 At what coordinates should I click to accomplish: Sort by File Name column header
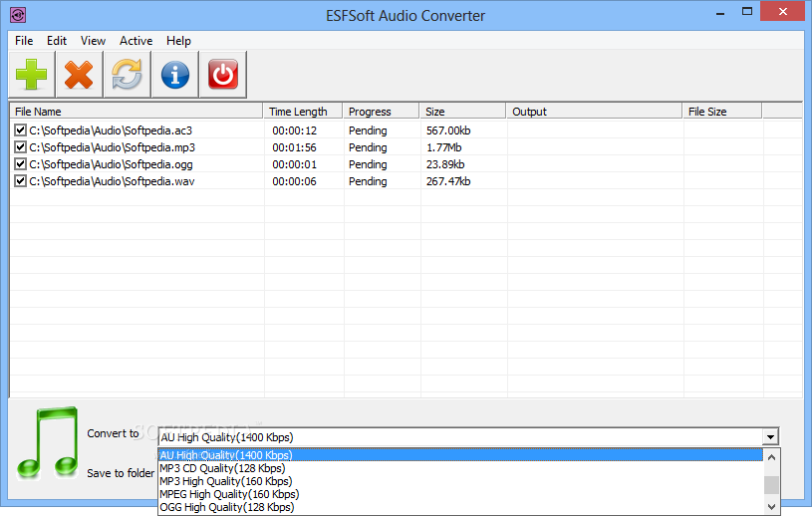(x=136, y=112)
